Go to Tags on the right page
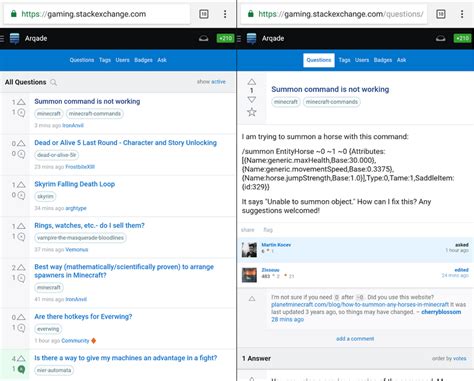This screenshot has height=381, width=474. [x=344, y=60]
